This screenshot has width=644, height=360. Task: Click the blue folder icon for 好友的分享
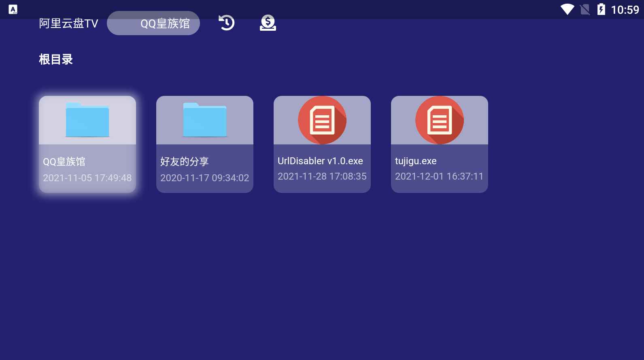point(205,120)
